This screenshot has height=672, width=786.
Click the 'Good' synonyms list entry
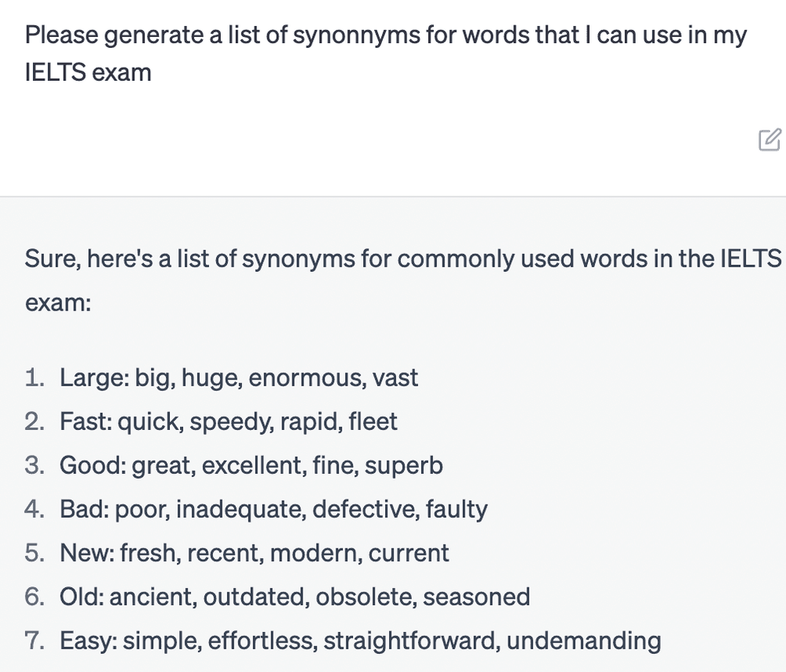251,466
